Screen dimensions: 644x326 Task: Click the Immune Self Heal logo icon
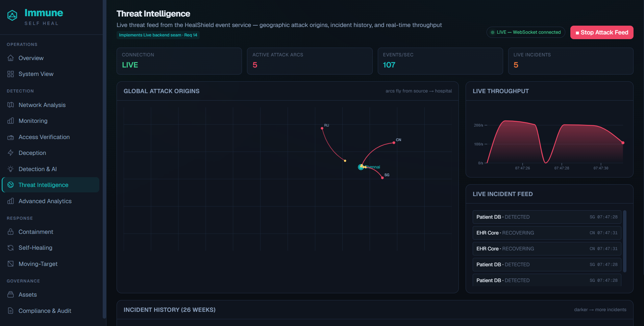coord(12,15)
